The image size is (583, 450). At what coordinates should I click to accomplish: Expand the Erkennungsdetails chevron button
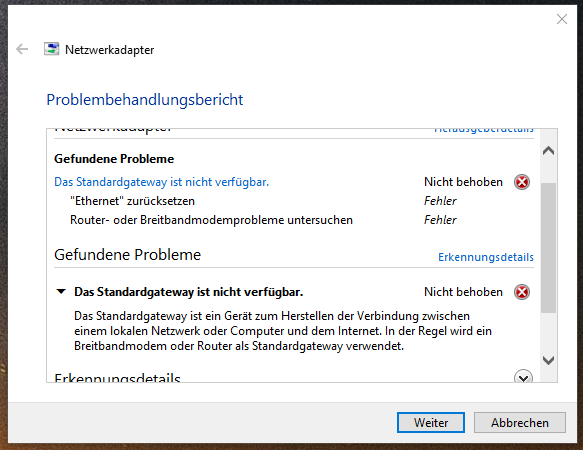(x=523, y=376)
